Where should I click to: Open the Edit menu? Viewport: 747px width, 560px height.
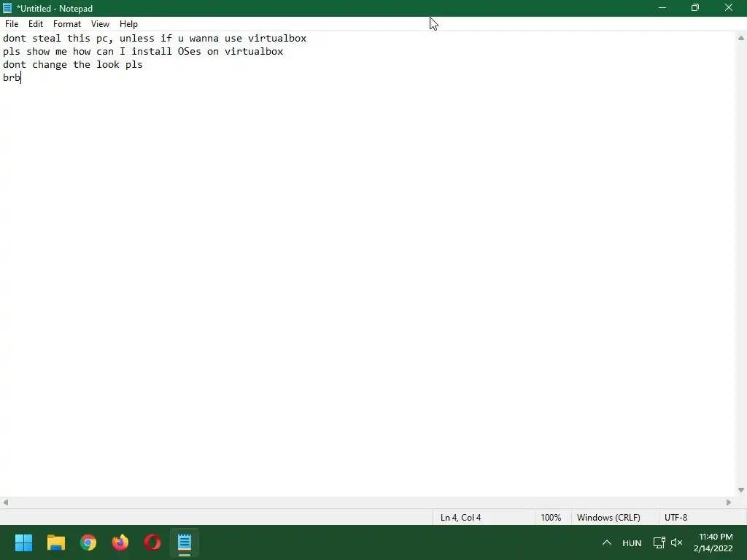click(x=36, y=24)
